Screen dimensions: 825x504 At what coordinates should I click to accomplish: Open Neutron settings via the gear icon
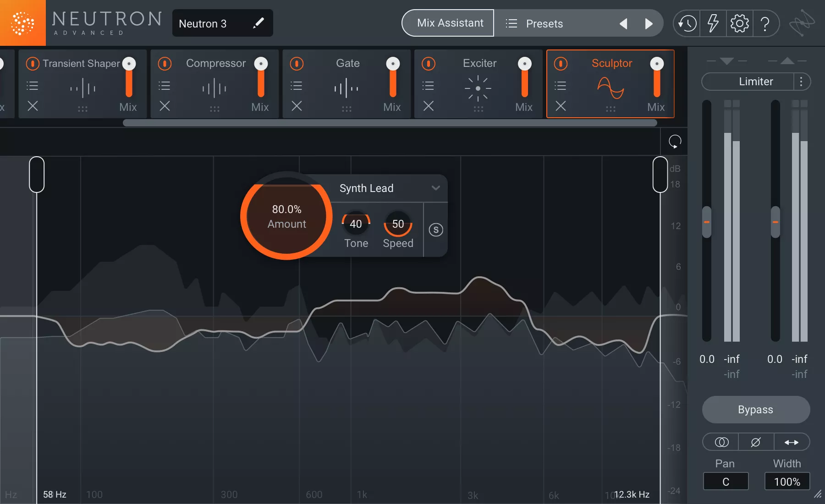[x=739, y=23]
